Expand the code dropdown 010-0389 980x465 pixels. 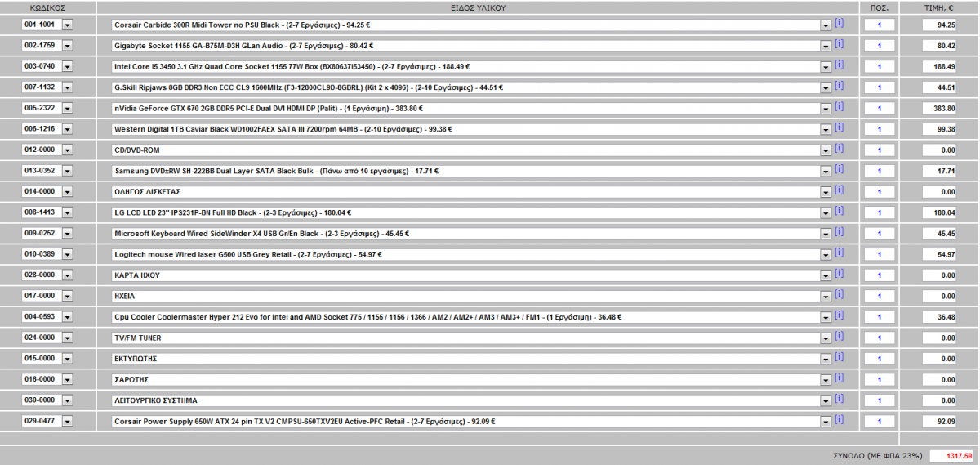click(67, 254)
